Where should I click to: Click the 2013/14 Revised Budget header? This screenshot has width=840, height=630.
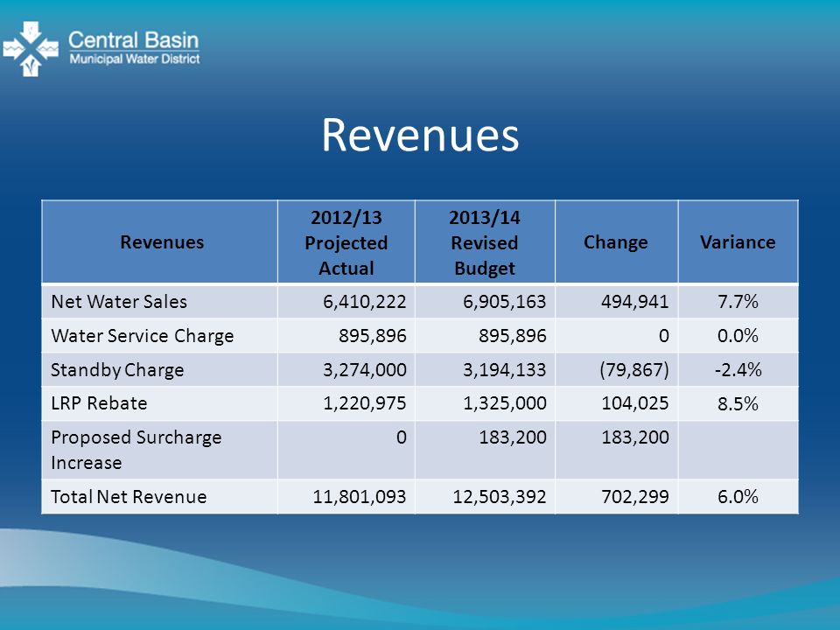pos(484,242)
